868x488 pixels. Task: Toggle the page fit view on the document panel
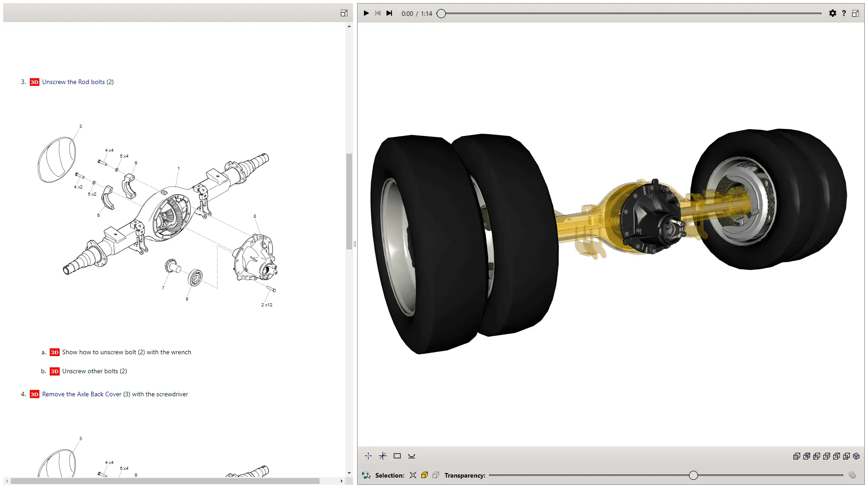(344, 13)
